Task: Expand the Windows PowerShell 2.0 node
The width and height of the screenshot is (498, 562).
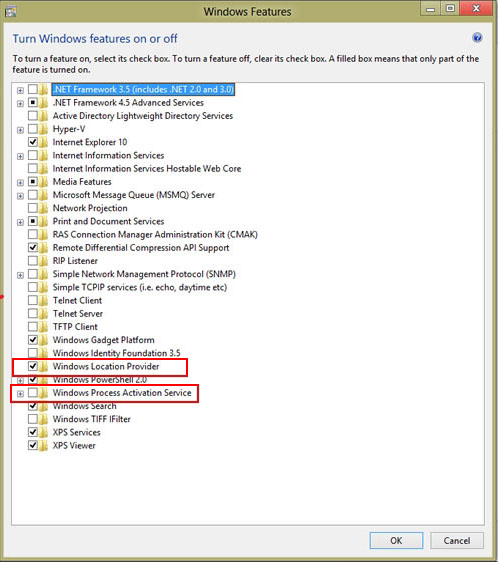Action: click(20, 380)
